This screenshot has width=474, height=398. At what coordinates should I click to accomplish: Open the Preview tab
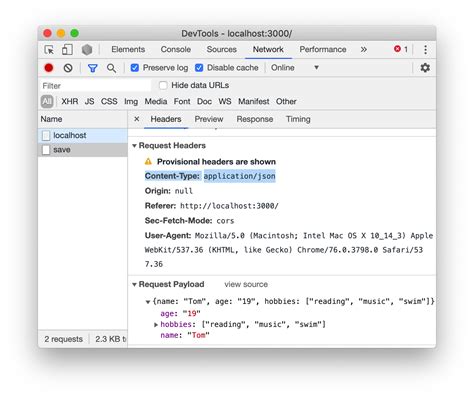click(209, 119)
